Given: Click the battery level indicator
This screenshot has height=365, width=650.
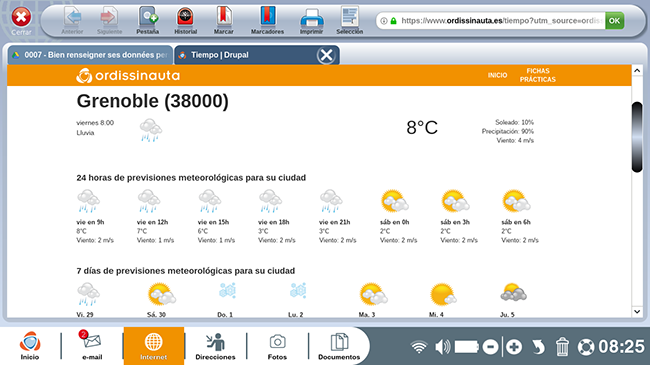Looking at the screenshot, I should click(x=467, y=347).
